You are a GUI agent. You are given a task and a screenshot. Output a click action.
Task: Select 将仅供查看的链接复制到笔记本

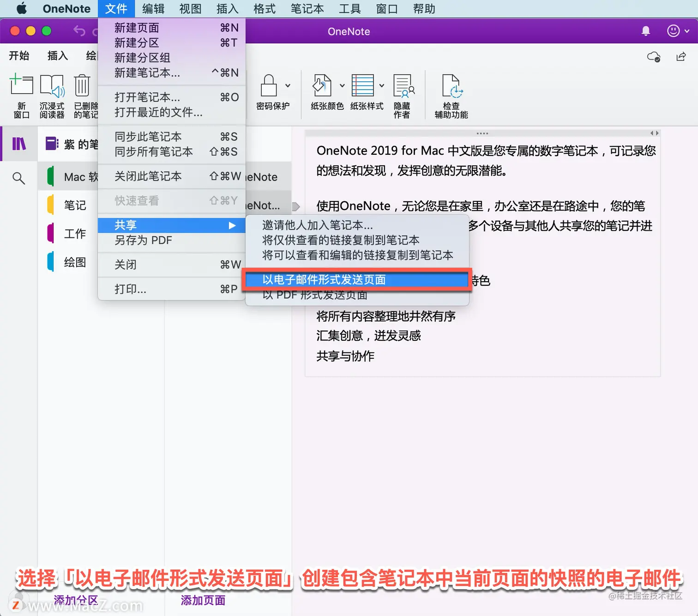357,240
